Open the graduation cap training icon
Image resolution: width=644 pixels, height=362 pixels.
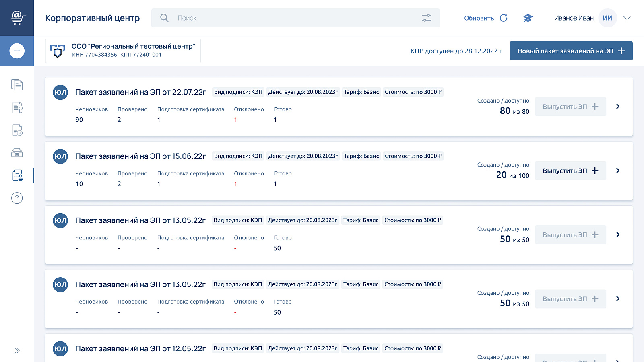(x=528, y=18)
